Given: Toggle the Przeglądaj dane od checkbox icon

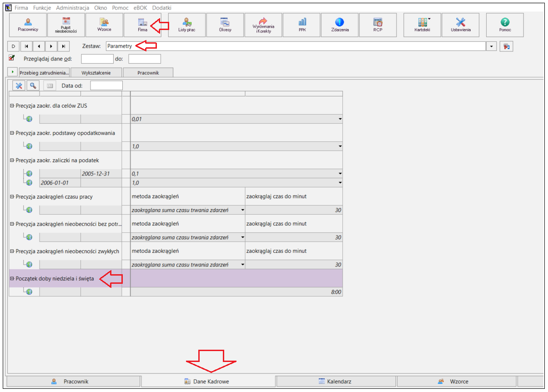Looking at the screenshot, I should (12, 58).
